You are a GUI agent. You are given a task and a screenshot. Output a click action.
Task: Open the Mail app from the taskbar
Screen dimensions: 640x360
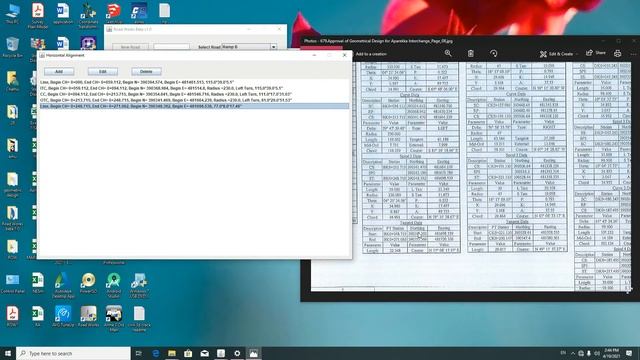click(204, 353)
